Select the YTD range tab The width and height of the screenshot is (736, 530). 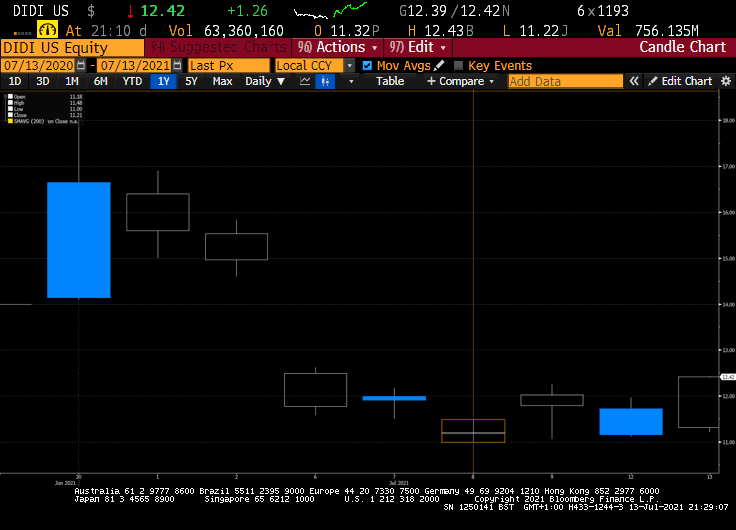132,81
